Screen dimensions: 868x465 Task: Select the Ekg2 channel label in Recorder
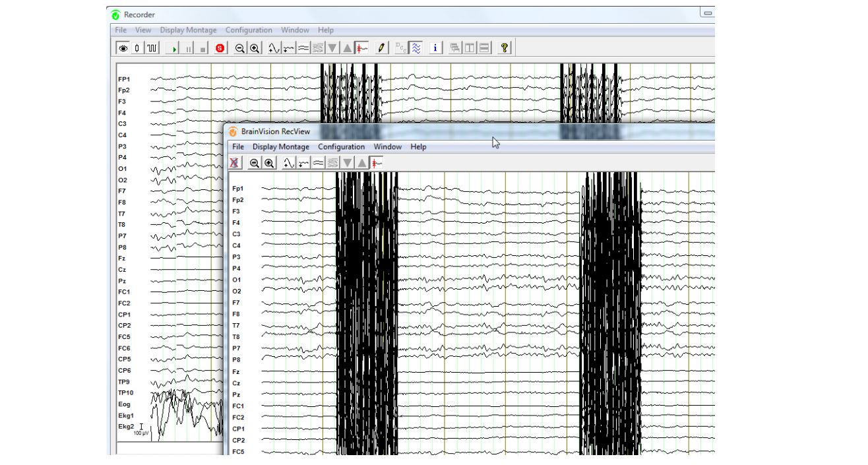pos(126,427)
